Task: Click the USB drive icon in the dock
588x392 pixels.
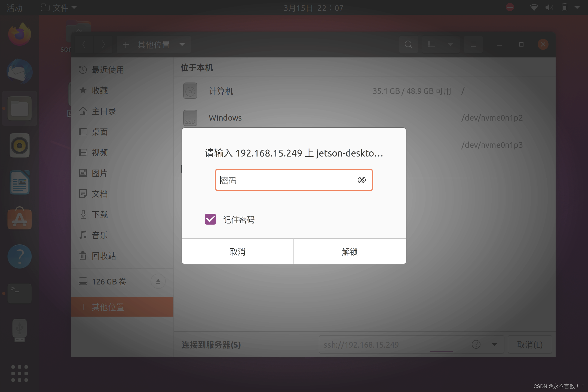Action: point(20,330)
